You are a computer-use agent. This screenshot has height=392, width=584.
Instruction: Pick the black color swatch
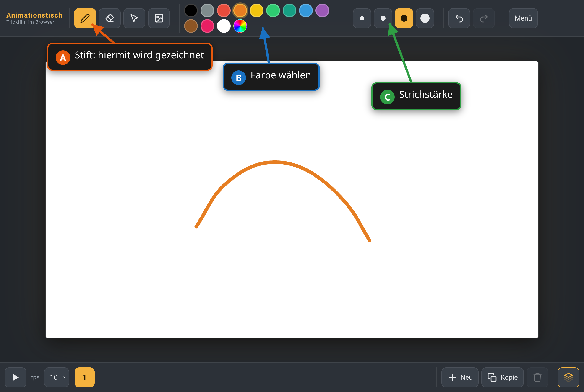pyautogui.click(x=191, y=10)
